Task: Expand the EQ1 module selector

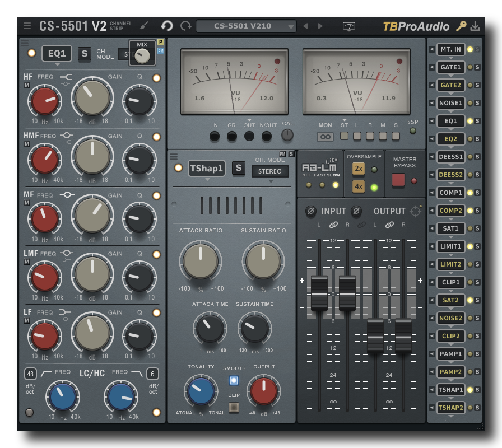Action: 57,54
